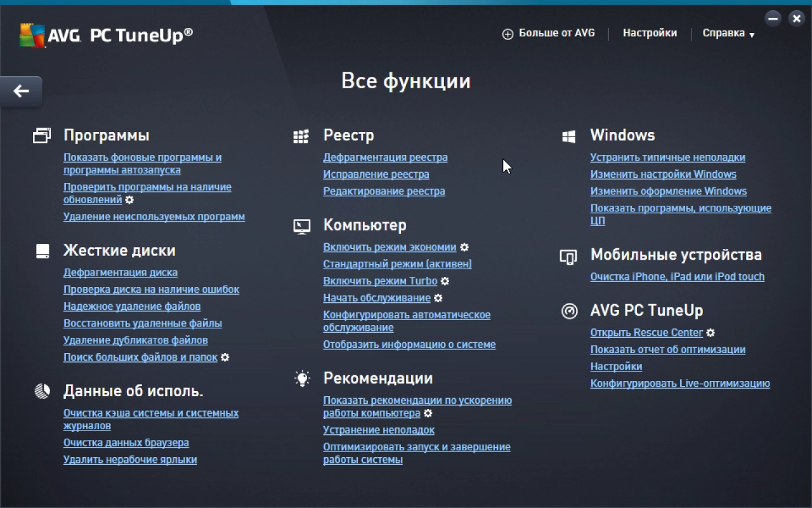This screenshot has width=812, height=508.
Task: Click the back arrow button
Action: click(21, 91)
